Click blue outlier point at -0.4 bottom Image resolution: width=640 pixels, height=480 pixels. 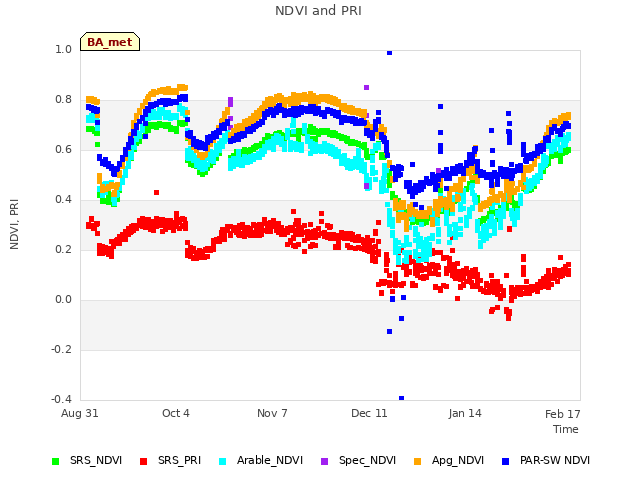pyautogui.click(x=402, y=398)
